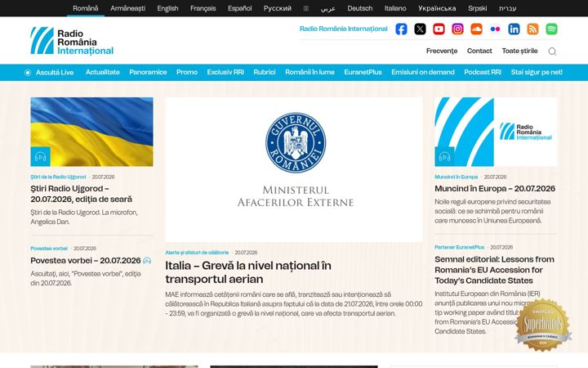Click the Radio România Internațional header text link
The image size is (588, 368).
pos(344,29)
